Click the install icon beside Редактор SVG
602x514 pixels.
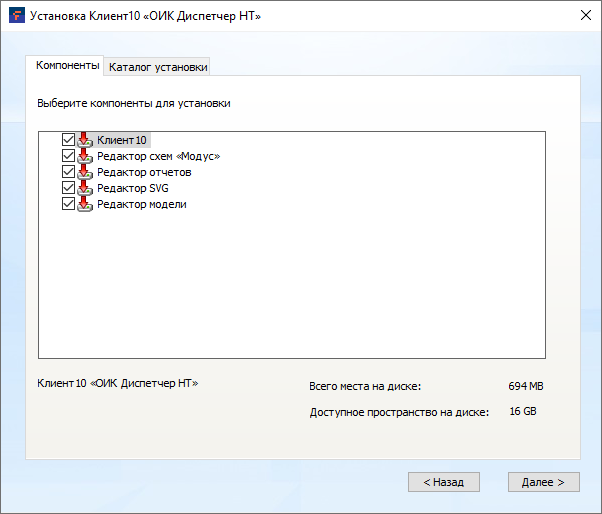click(85, 188)
